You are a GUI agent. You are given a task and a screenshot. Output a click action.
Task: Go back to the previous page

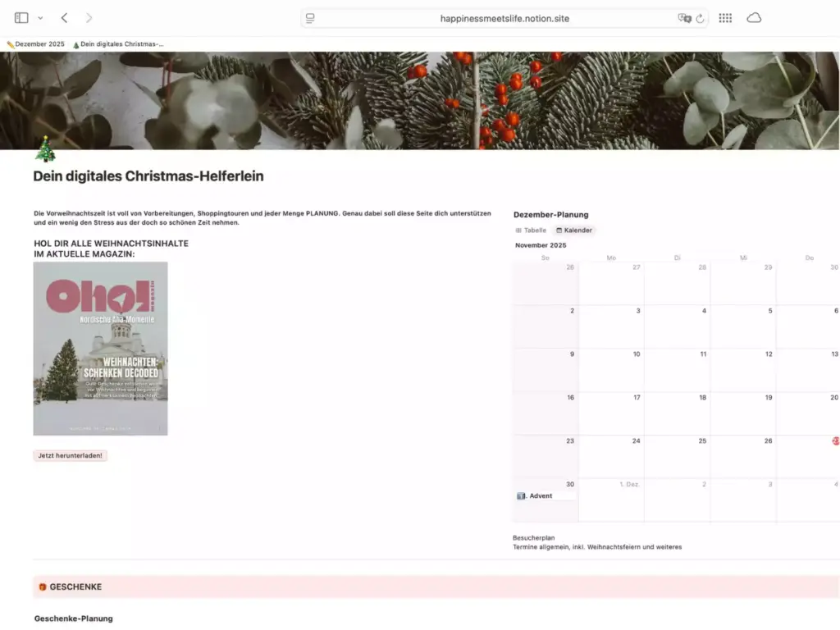(x=65, y=18)
